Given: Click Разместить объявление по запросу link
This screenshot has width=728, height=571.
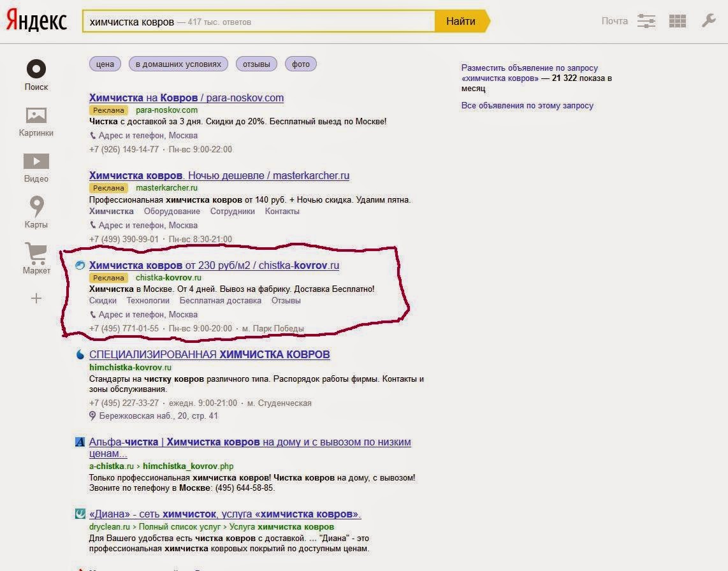Looking at the screenshot, I should coord(530,73).
